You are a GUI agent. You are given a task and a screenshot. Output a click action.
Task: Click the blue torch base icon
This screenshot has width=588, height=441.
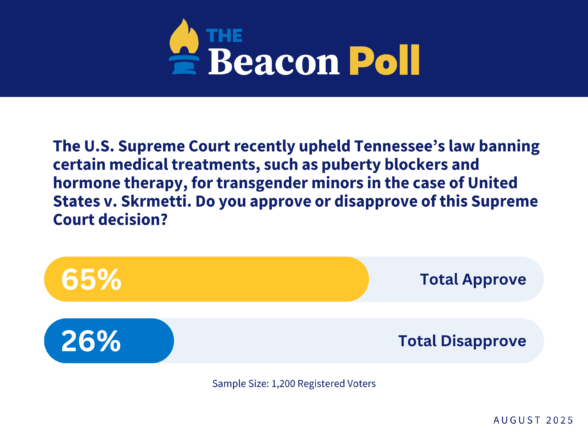coord(184,65)
